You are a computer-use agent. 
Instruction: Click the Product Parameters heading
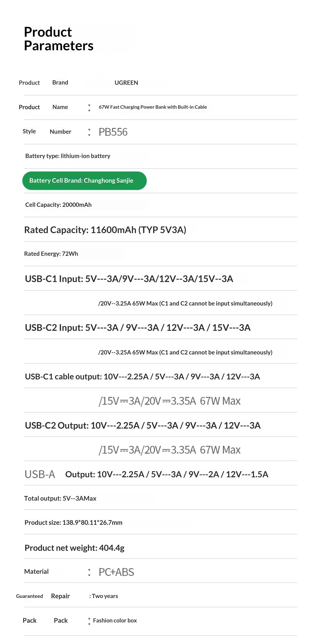tap(59, 39)
